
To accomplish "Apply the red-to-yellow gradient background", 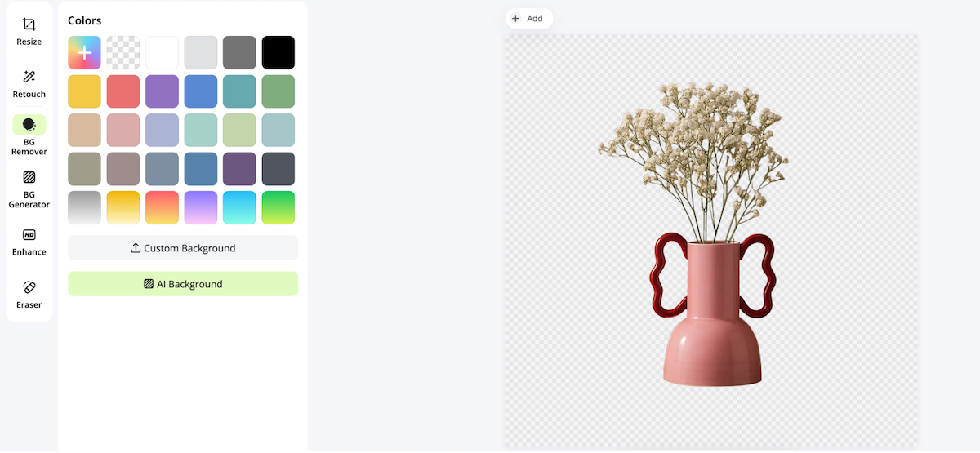I will pyautogui.click(x=163, y=207).
